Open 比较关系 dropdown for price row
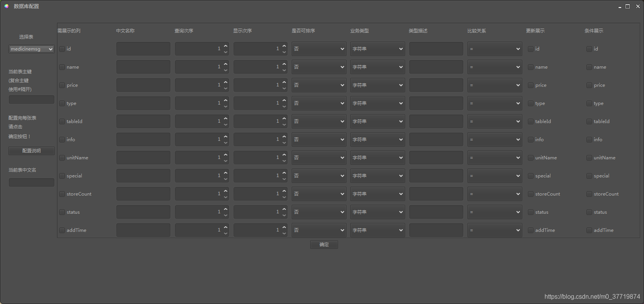The width and height of the screenshot is (644, 304). (494, 85)
